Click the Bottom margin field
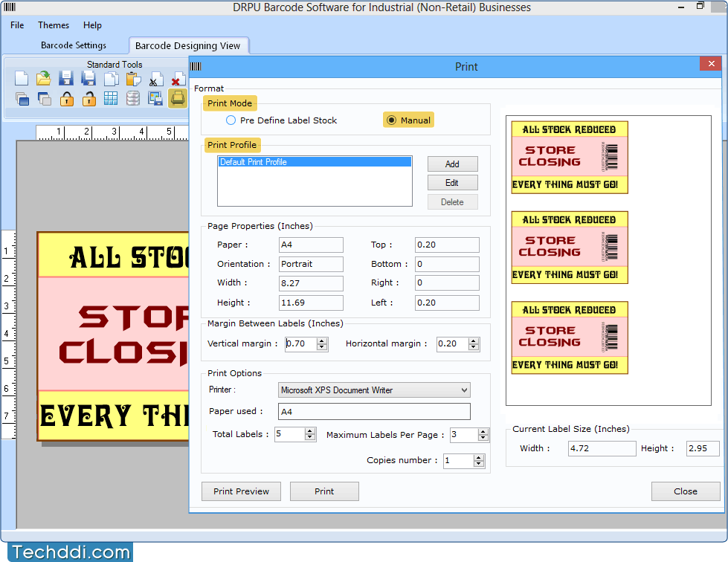Viewport: 728px width, 562px height. (x=447, y=264)
